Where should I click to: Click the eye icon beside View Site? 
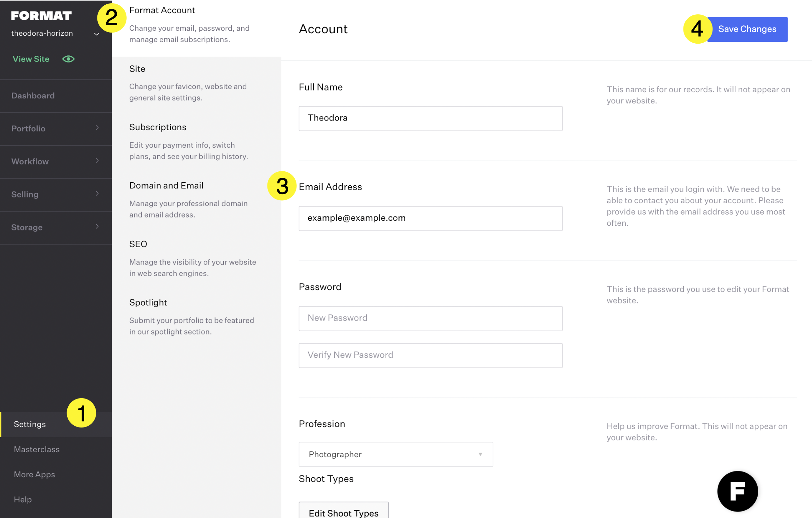click(68, 59)
